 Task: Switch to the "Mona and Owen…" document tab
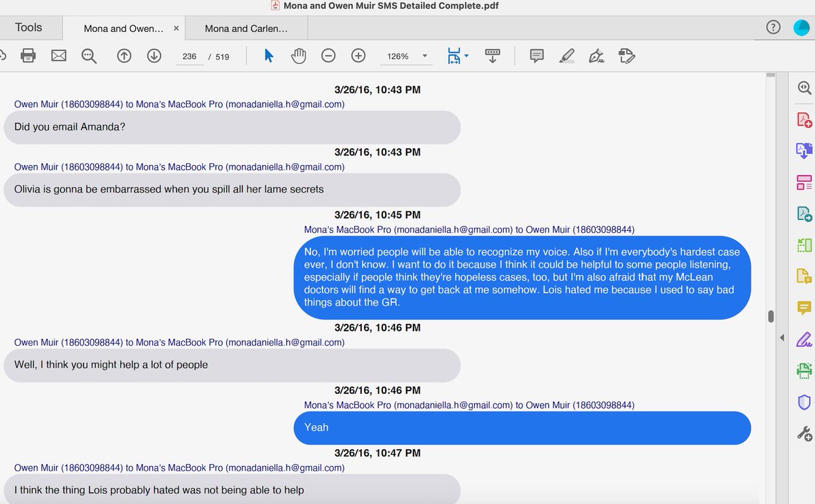(124, 29)
